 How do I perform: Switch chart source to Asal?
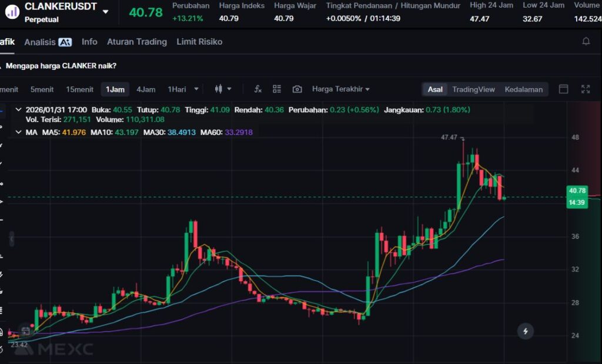click(435, 89)
